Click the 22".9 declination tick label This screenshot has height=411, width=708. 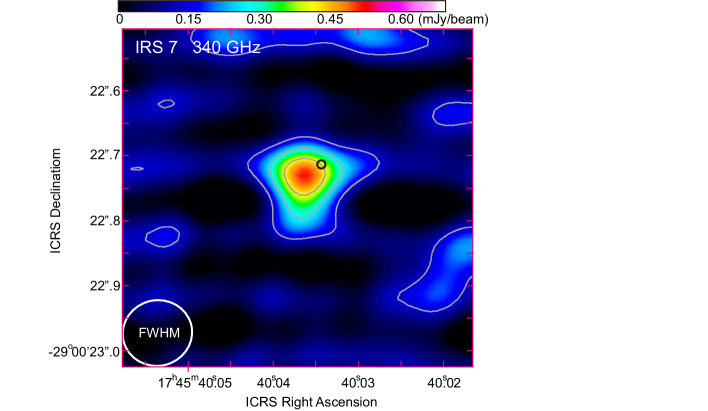(x=105, y=286)
